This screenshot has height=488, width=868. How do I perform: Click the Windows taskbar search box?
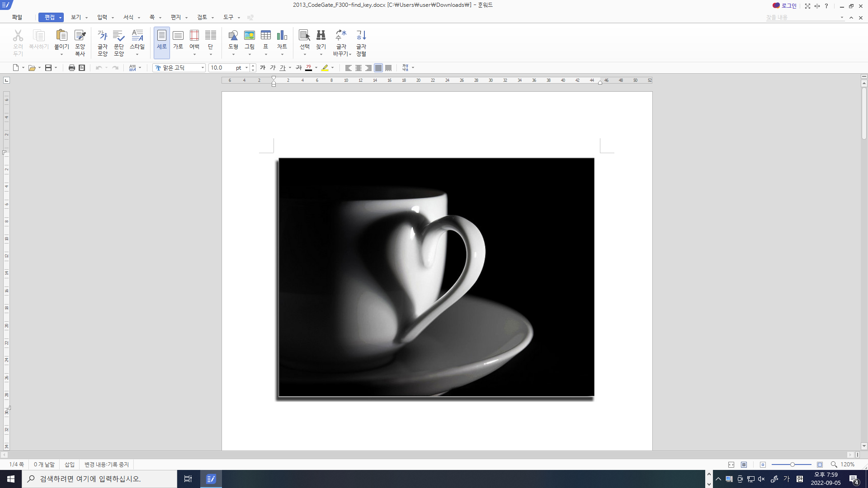tap(99, 479)
